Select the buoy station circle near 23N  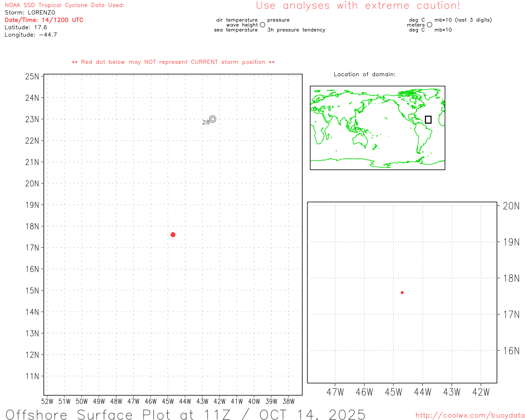[x=212, y=119]
